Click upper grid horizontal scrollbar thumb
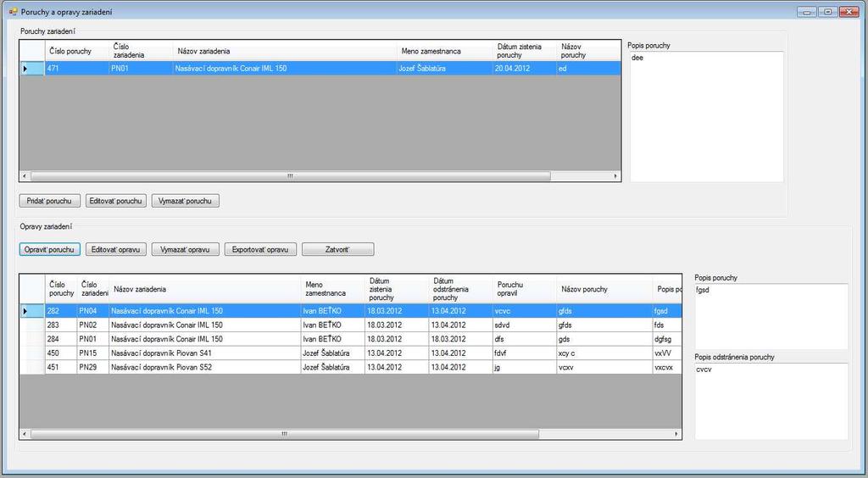 290,176
